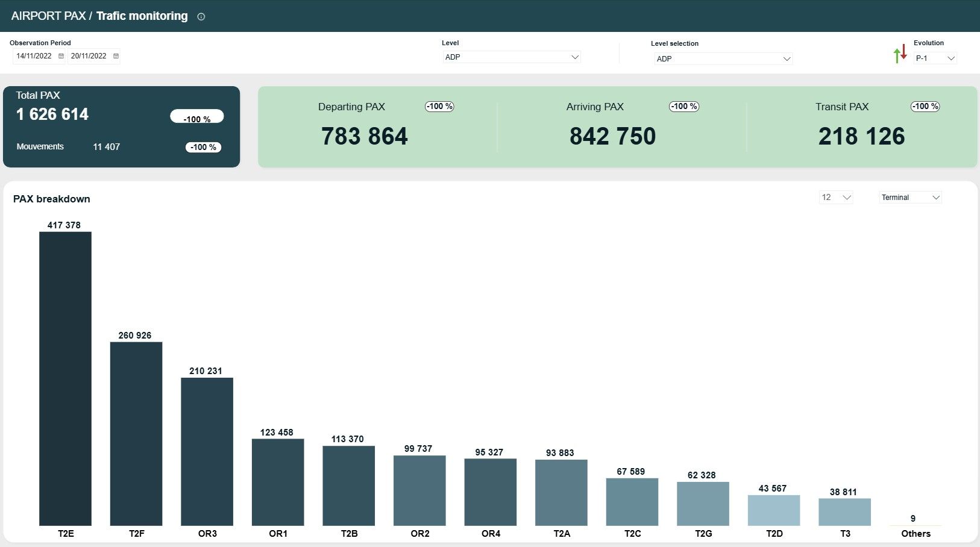Click the 99 737 data label
Screen dimensions: 980x547
tap(418, 449)
